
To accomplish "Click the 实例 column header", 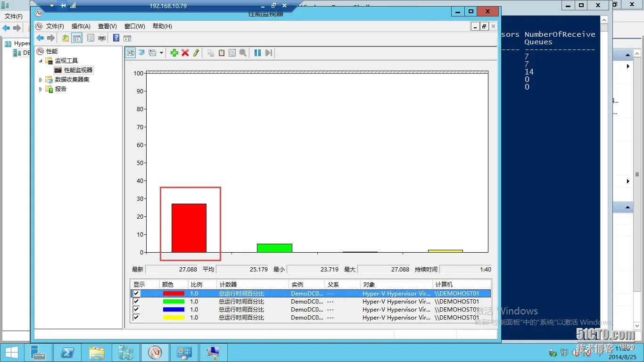I will pyautogui.click(x=307, y=284).
